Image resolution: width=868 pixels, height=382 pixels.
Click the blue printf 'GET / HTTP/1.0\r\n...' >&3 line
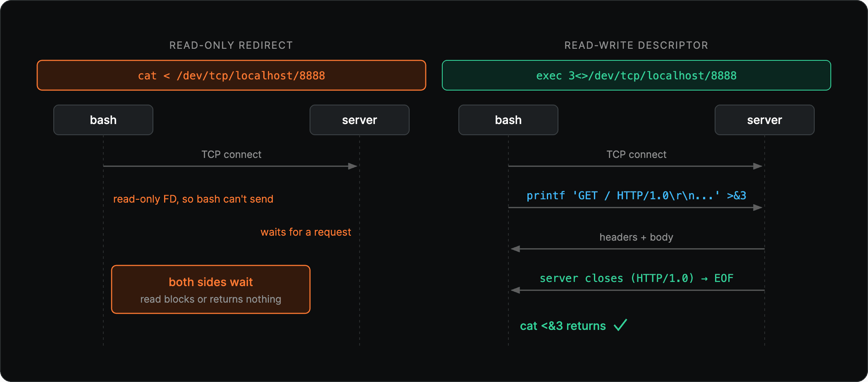(637, 196)
